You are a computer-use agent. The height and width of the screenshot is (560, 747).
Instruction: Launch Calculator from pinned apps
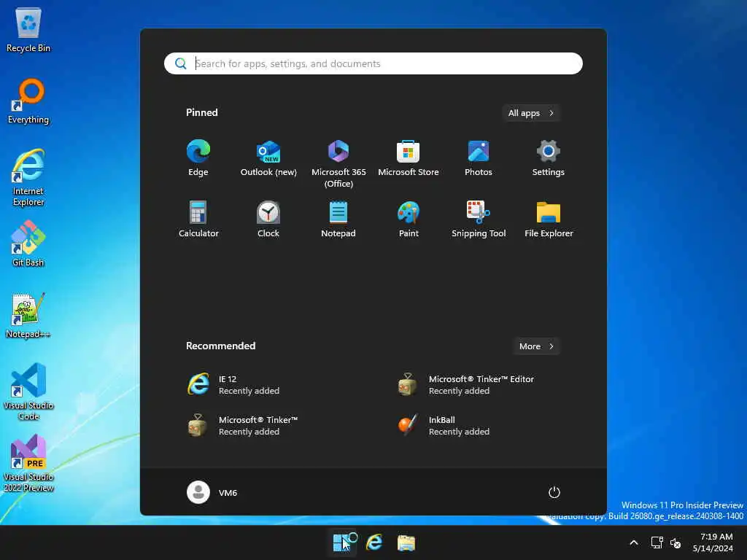(x=198, y=219)
